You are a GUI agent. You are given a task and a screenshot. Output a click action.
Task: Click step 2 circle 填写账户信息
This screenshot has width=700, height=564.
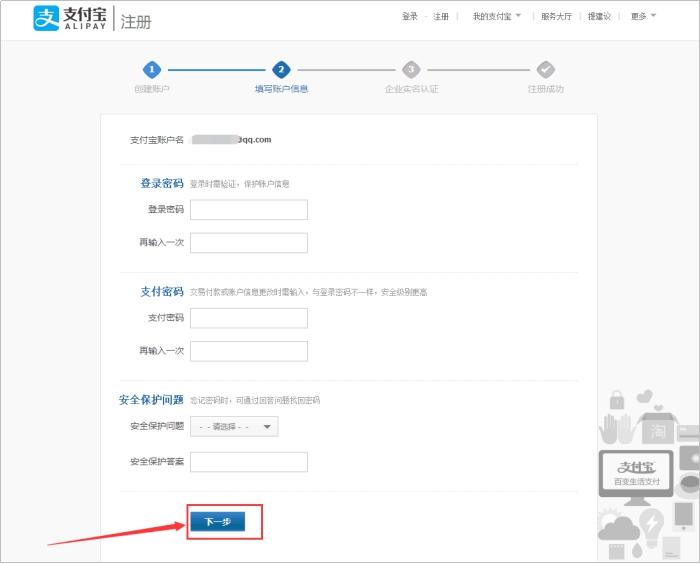(281, 69)
